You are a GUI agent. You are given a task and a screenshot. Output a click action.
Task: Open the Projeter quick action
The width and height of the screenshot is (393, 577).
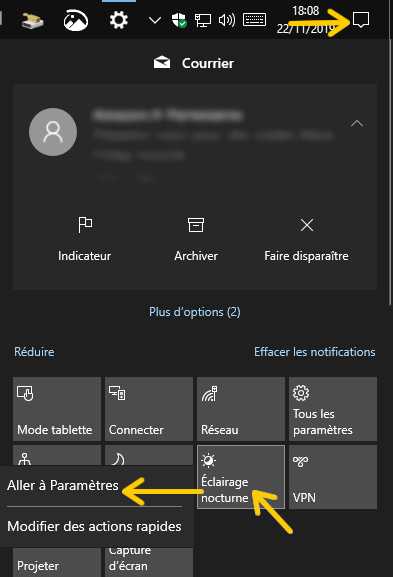click(x=57, y=562)
